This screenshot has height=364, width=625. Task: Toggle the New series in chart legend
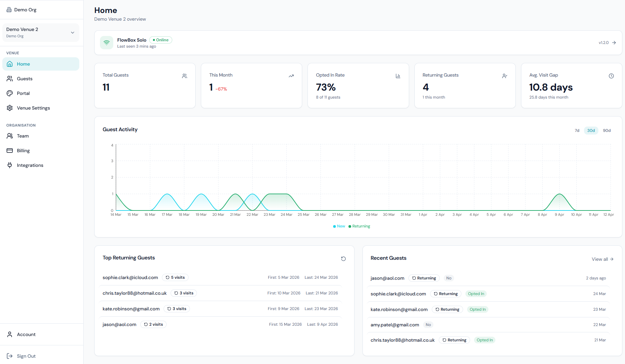click(x=339, y=226)
